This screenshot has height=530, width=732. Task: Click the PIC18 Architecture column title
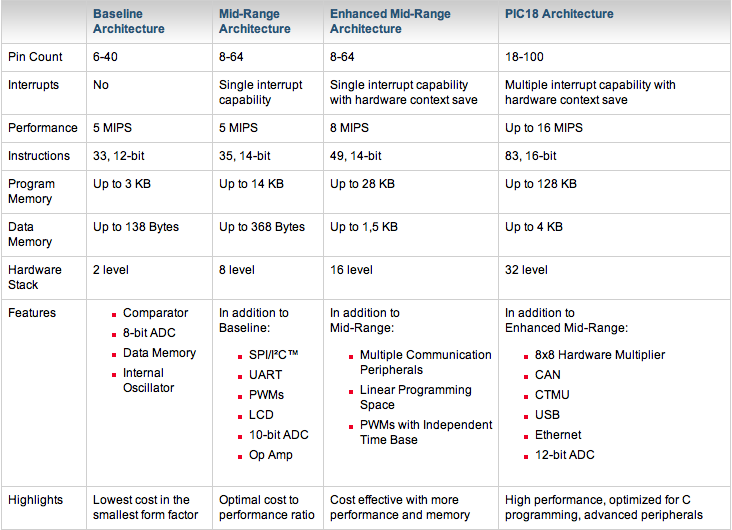tap(559, 15)
